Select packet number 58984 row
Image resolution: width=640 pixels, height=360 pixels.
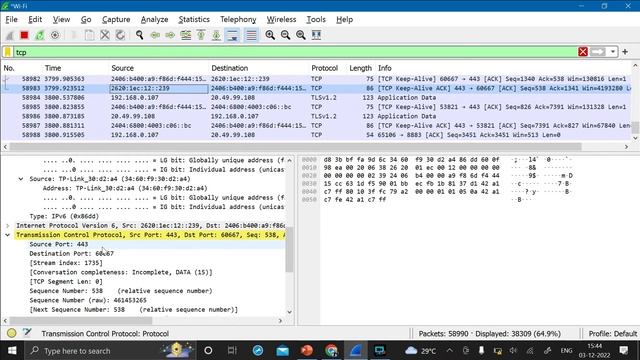point(316,98)
